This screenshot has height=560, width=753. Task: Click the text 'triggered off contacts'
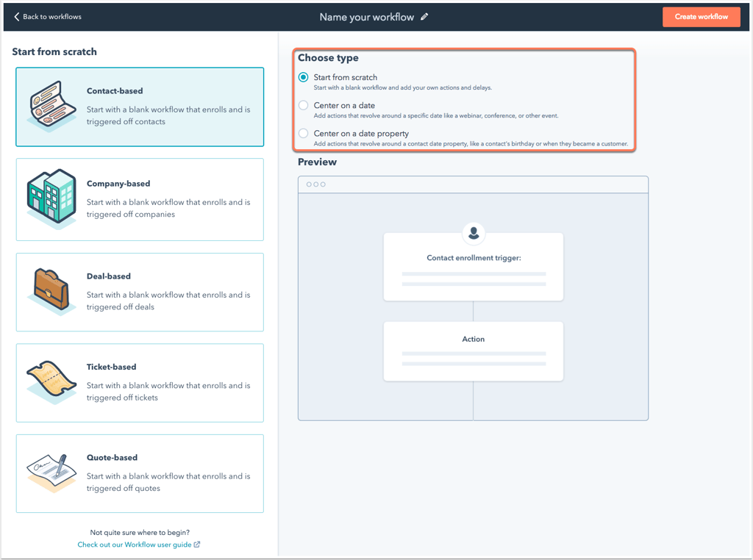tap(126, 122)
